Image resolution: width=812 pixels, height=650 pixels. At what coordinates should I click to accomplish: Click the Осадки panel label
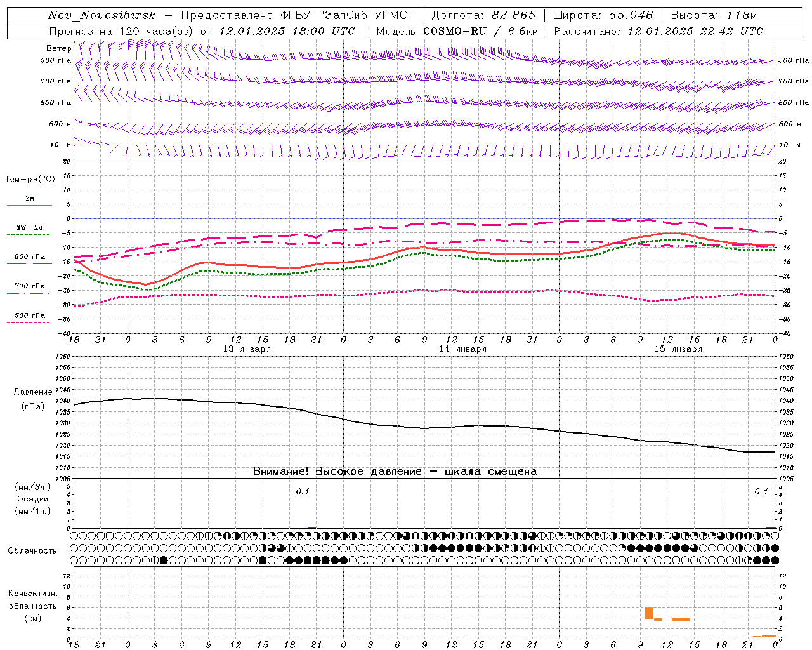coord(33,499)
